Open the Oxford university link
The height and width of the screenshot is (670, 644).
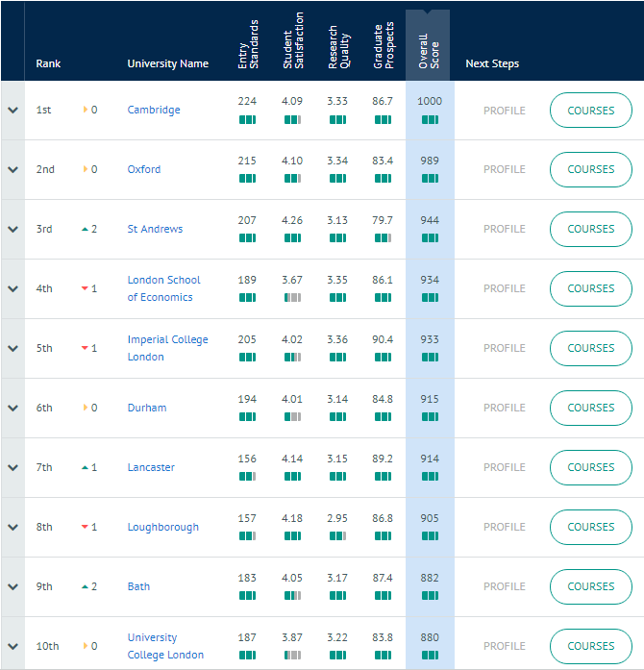pyautogui.click(x=144, y=169)
